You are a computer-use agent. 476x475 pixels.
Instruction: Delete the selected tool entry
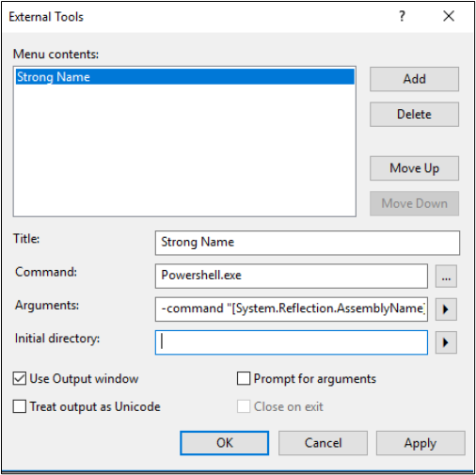point(414,115)
